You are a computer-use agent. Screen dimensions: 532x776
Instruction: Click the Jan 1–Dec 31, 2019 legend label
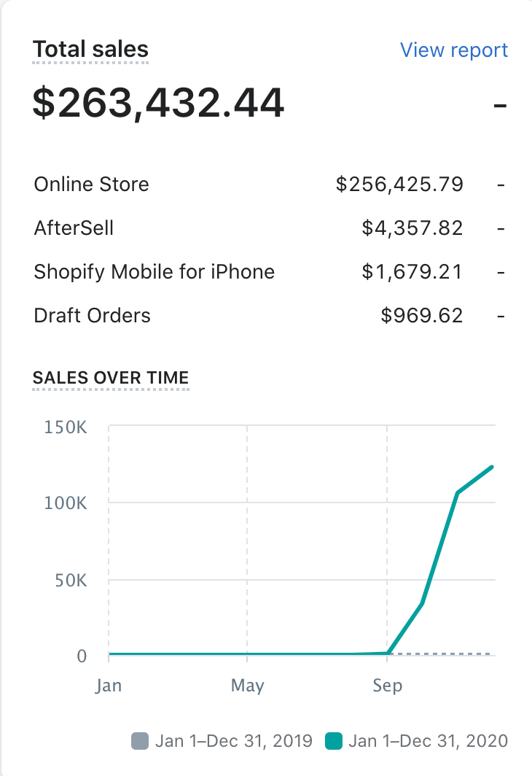coord(233,741)
